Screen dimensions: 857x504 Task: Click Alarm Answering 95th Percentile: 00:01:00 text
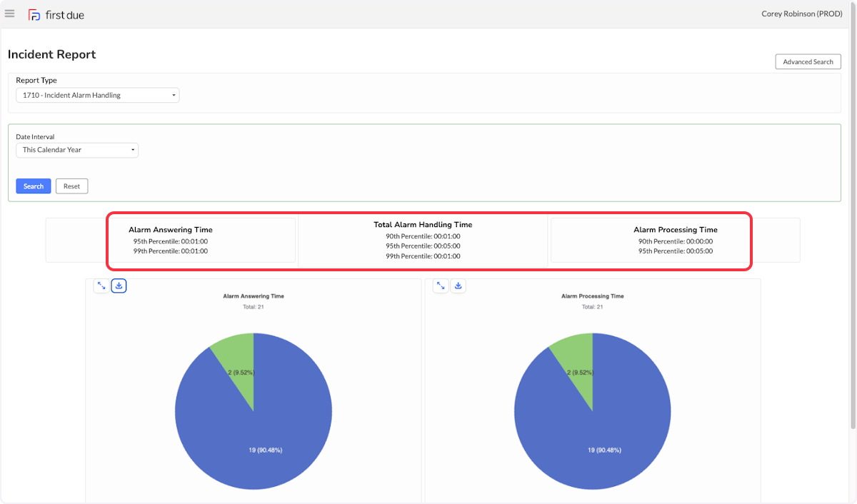(x=171, y=241)
